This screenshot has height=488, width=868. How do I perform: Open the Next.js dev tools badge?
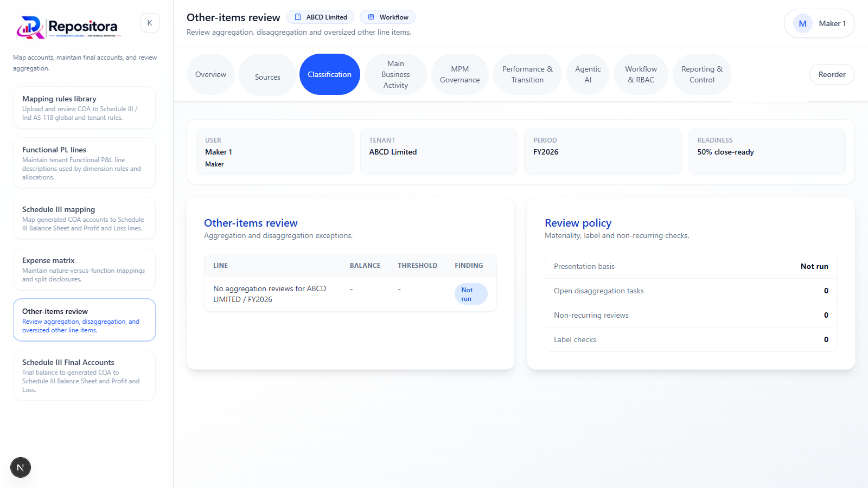pos(21,467)
